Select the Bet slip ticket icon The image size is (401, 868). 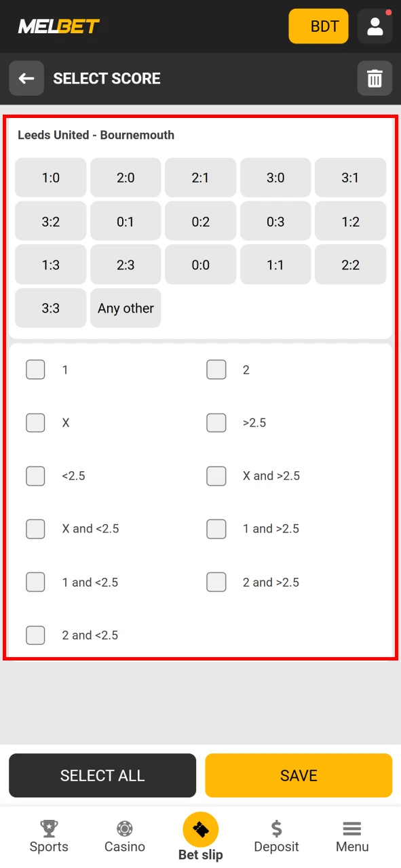coord(200,829)
